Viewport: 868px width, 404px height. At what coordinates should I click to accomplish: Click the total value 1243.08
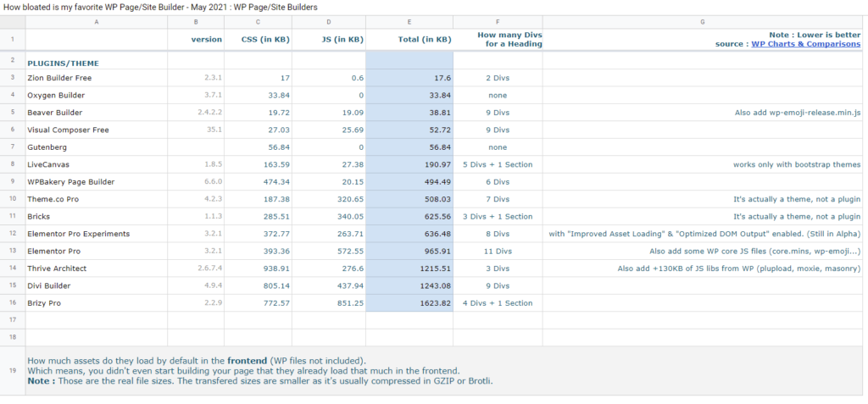pos(409,285)
